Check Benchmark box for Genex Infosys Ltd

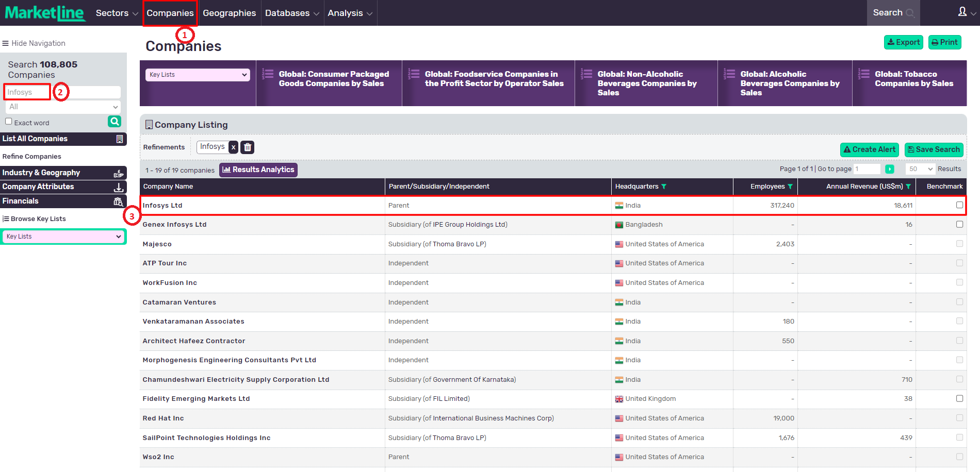[x=959, y=224]
